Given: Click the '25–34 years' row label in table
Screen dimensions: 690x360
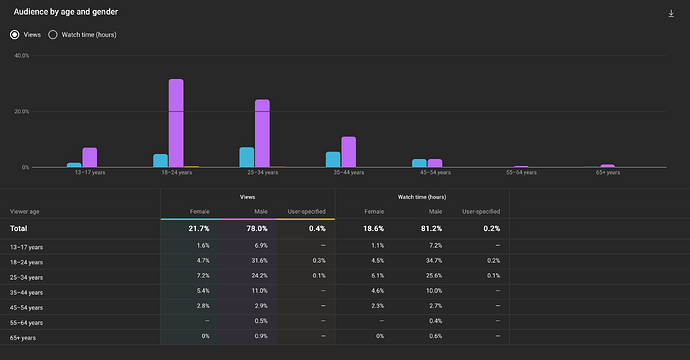Looking at the screenshot, I should tap(26, 278).
